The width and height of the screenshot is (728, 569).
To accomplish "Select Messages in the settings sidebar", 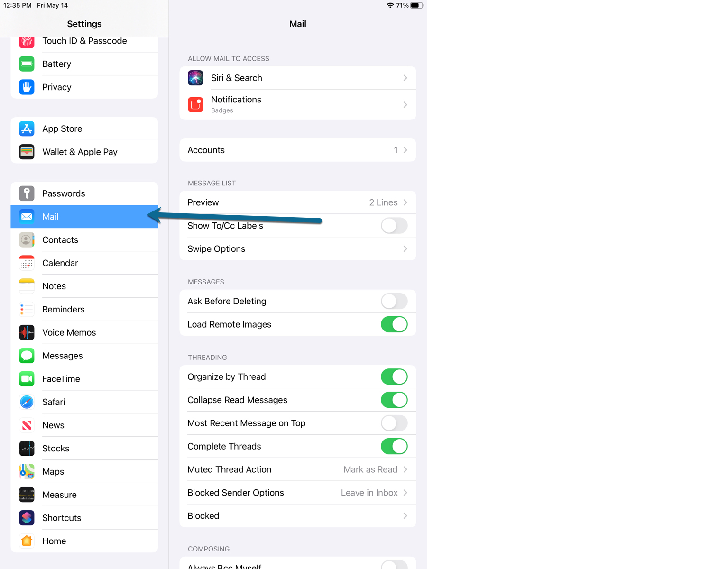I will pyautogui.click(x=63, y=356).
